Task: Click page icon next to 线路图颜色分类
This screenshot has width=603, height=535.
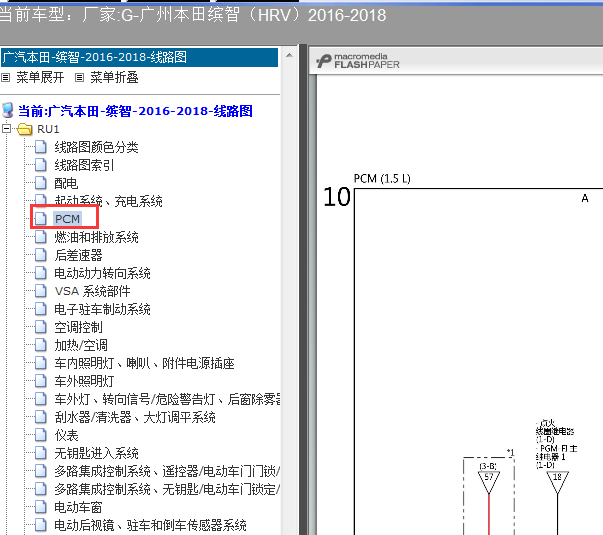Action: click(41, 147)
